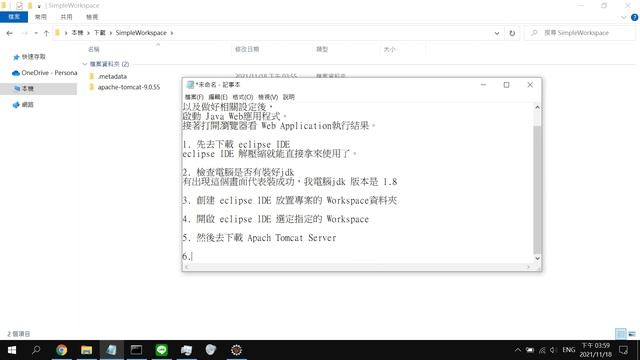Show hidden system tray icons
Screen dimensions: 640x360
[518, 350]
